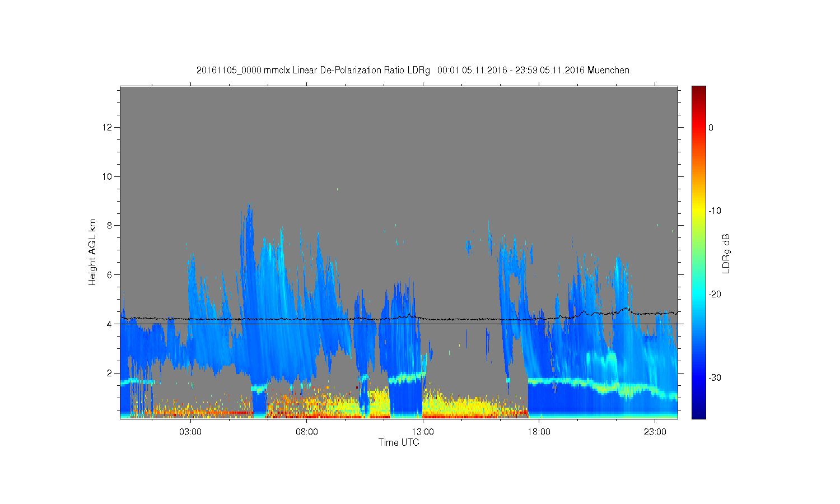840x504 pixels.
Task: Pick the yellow region of the colorbar
Action: point(698,210)
